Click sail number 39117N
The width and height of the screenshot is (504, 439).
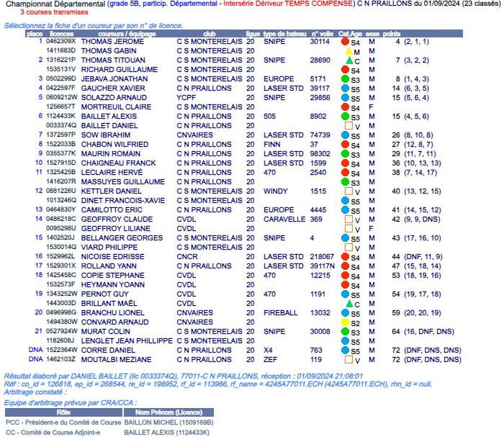pos(323,266)
